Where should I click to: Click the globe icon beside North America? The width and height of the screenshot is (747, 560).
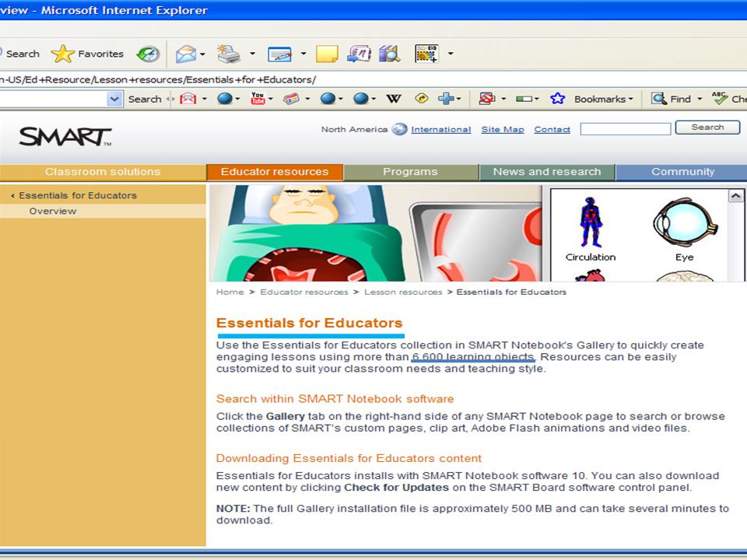399,129
